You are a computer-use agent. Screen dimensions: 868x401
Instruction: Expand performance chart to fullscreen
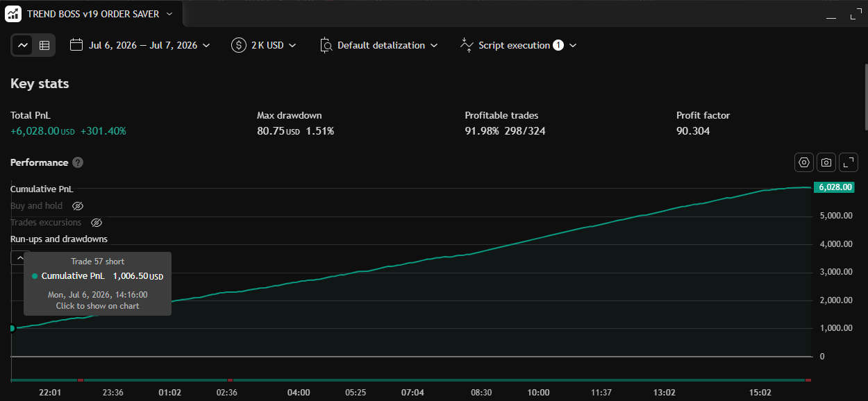[849, 162]
